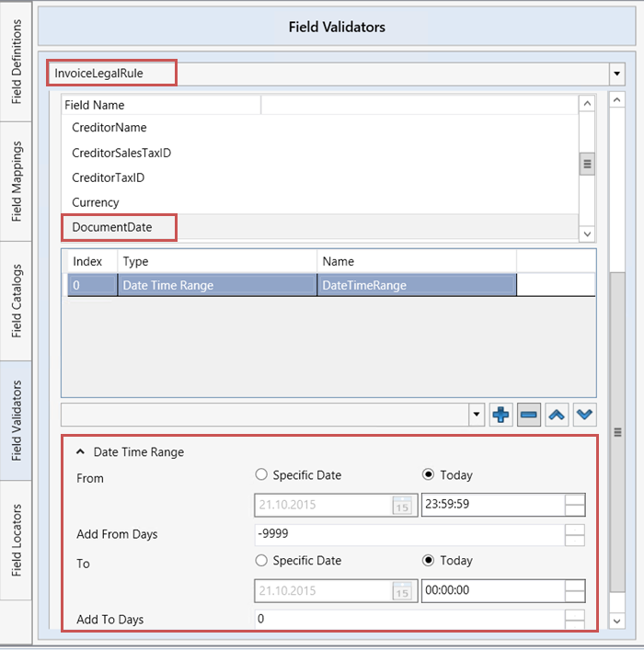Select the DocumentDate field row
Screen dimensions: 644x650
coord(112,227)
